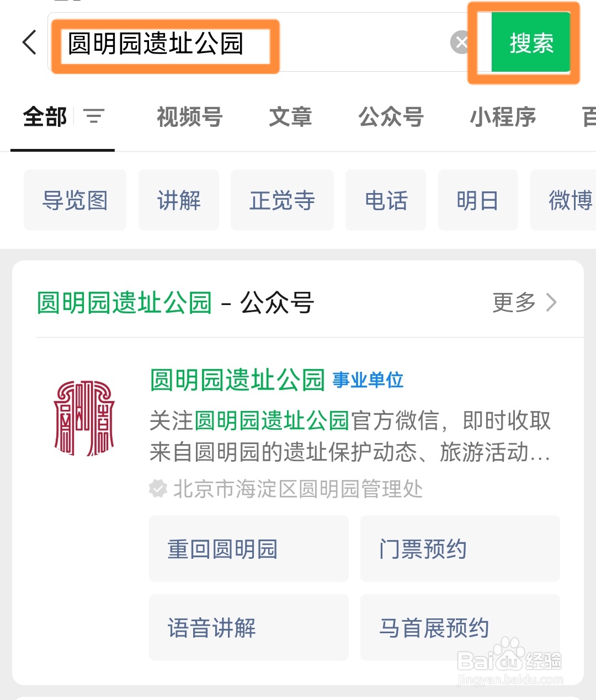Open the 马首展预约 shortcut
Image resolution: width=596 pixels, height=700 pixels.
coord(460,628)
